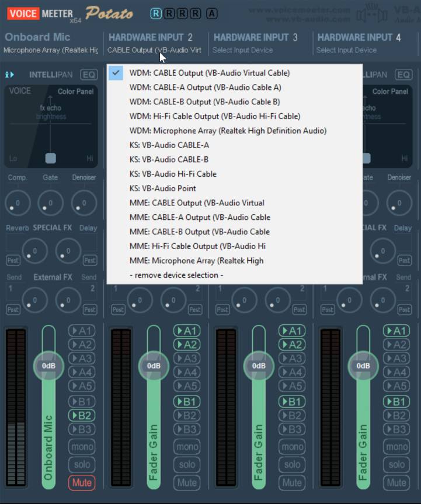The width and height of the screenshot is (421, 504).
Task: Click the Onboard Mic 0dB fader knob
Action: coord(48,366)
